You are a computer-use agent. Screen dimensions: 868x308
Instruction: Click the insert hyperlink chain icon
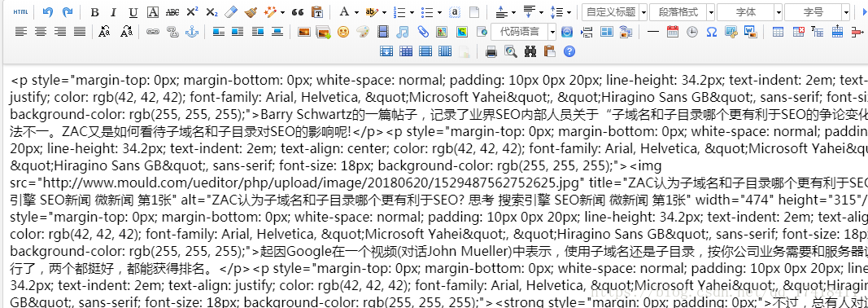coord(152,32)
